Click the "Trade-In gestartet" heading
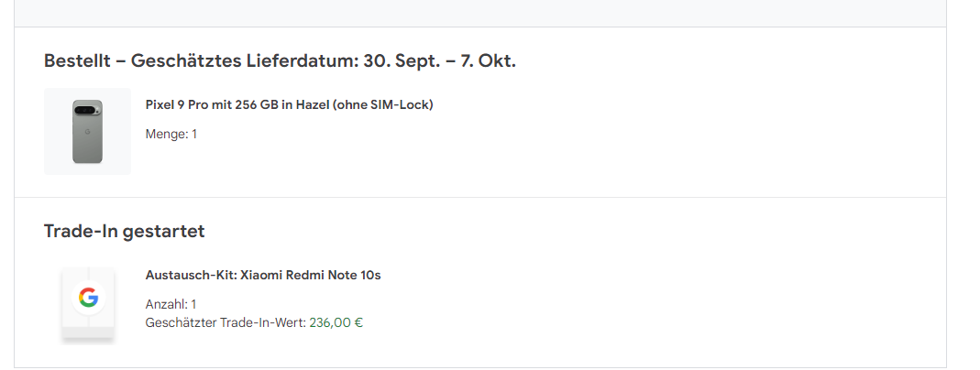 (124, 231)
